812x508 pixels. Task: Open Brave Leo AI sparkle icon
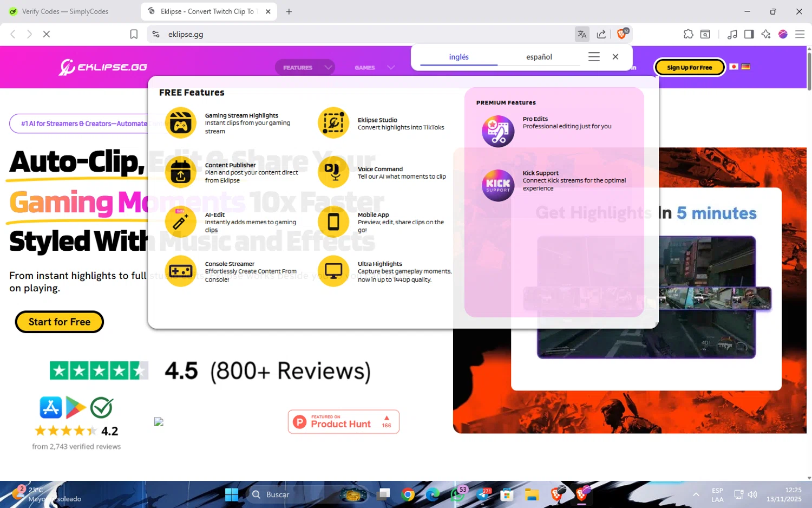click(765, 34)
